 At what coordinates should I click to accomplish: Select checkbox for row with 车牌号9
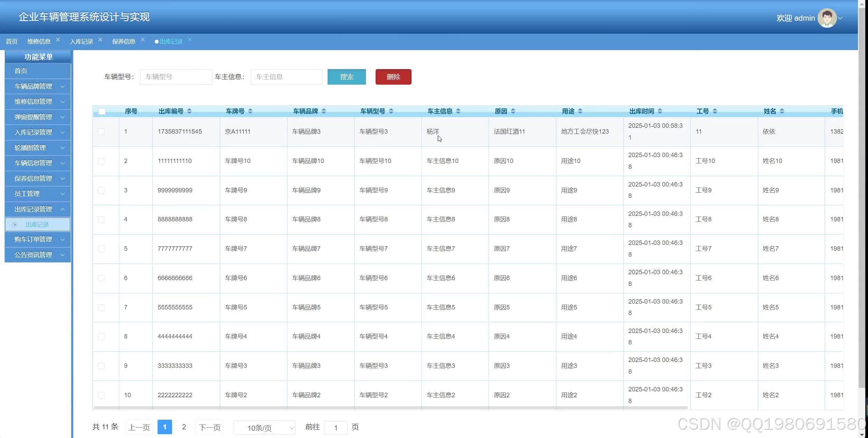(x=101, y=190)
